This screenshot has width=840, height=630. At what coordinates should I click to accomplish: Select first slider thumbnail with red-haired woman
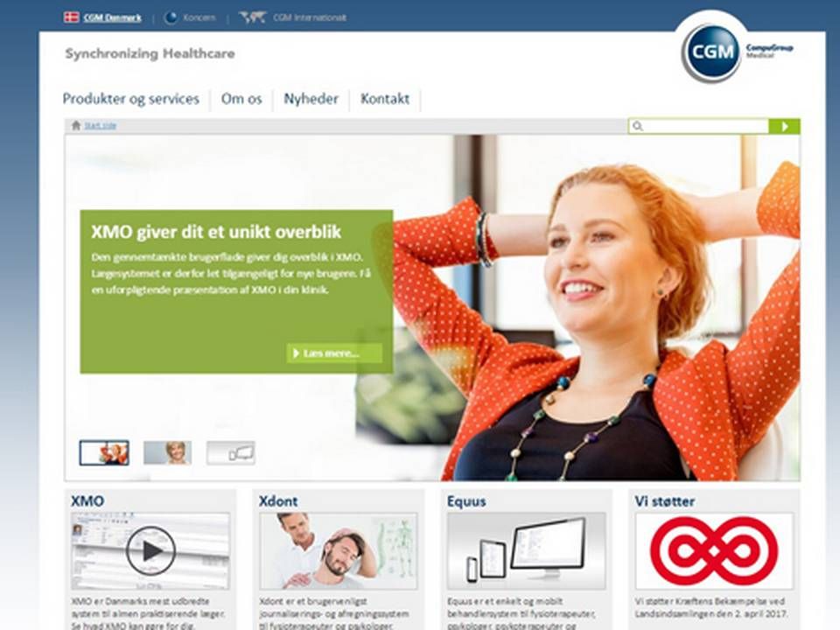click(x=104, y=452)
